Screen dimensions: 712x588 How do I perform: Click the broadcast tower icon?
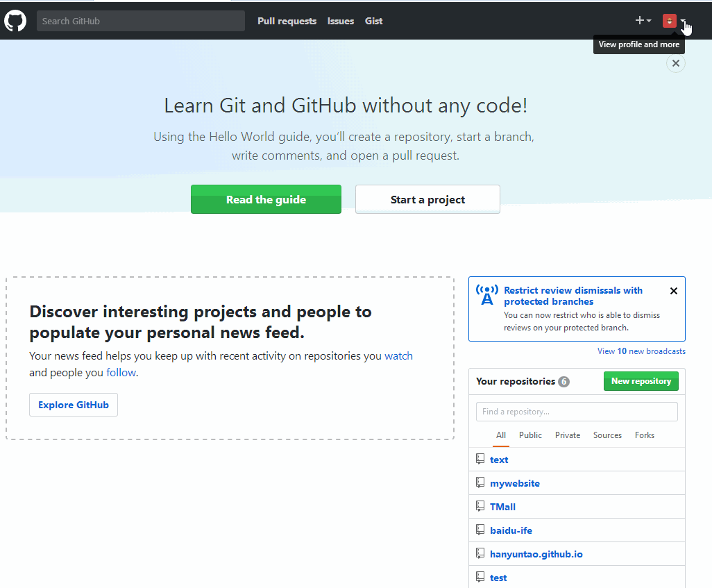coord(486,295)
